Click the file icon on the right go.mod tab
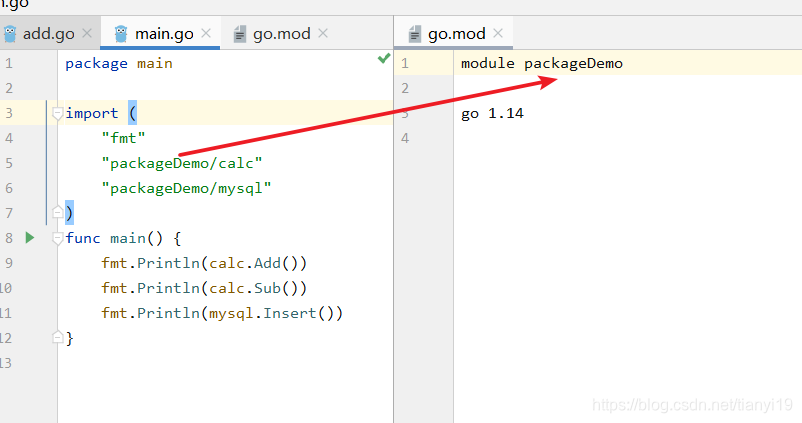Viewport: 802px width, 423px height. click(414, 34)
